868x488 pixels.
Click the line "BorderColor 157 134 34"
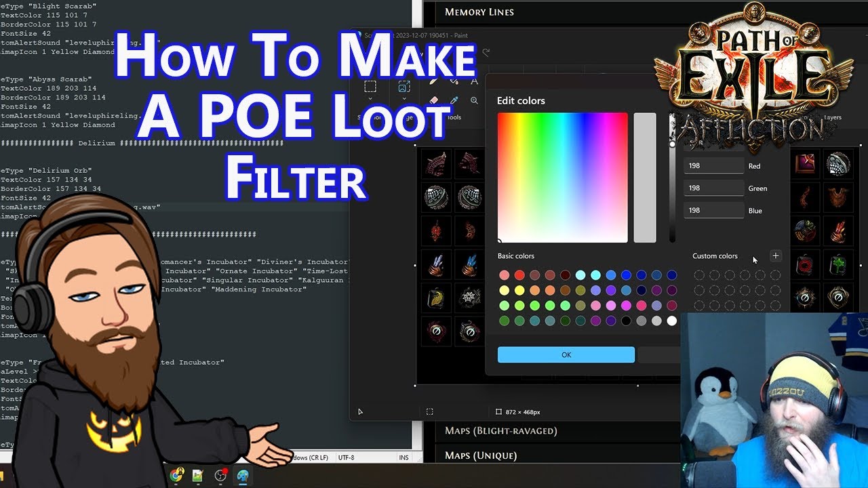pos(51,189)
